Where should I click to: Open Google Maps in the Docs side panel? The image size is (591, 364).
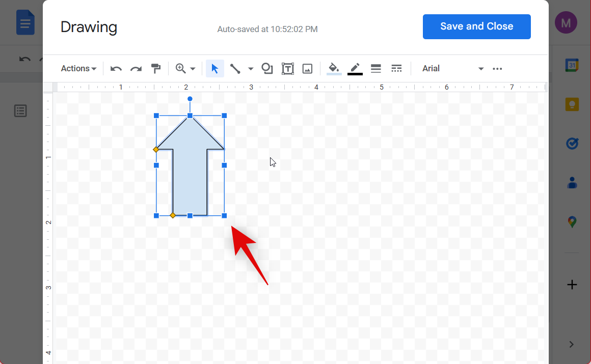coord(572,222)
